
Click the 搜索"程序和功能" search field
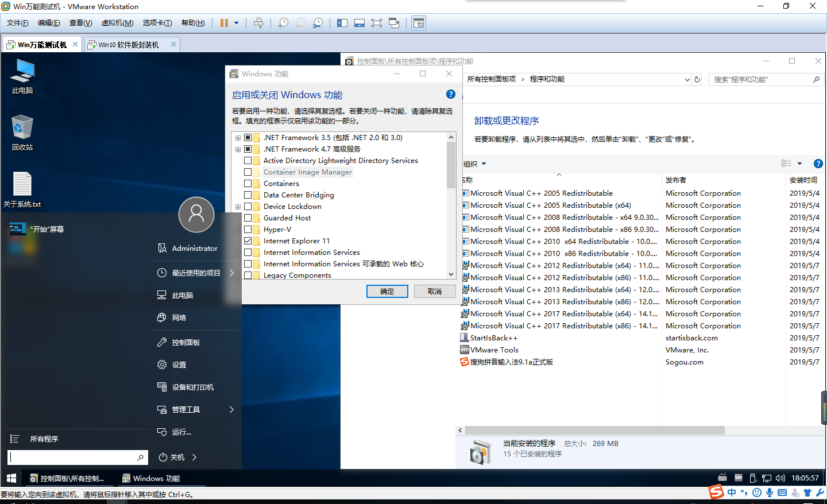point(766,79)
